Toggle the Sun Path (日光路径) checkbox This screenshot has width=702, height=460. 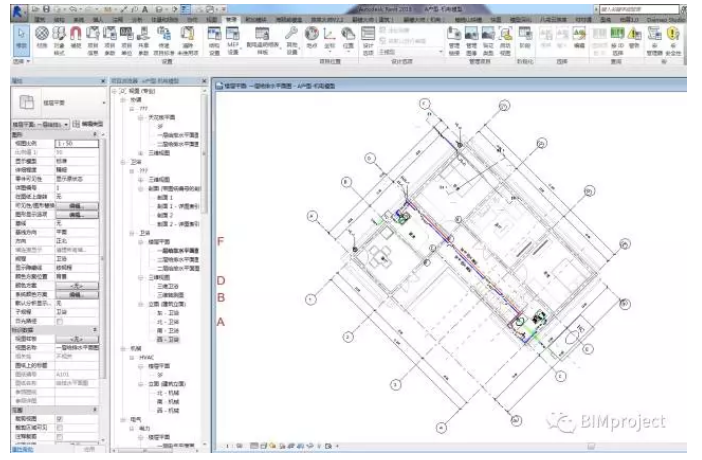point(60,321)
